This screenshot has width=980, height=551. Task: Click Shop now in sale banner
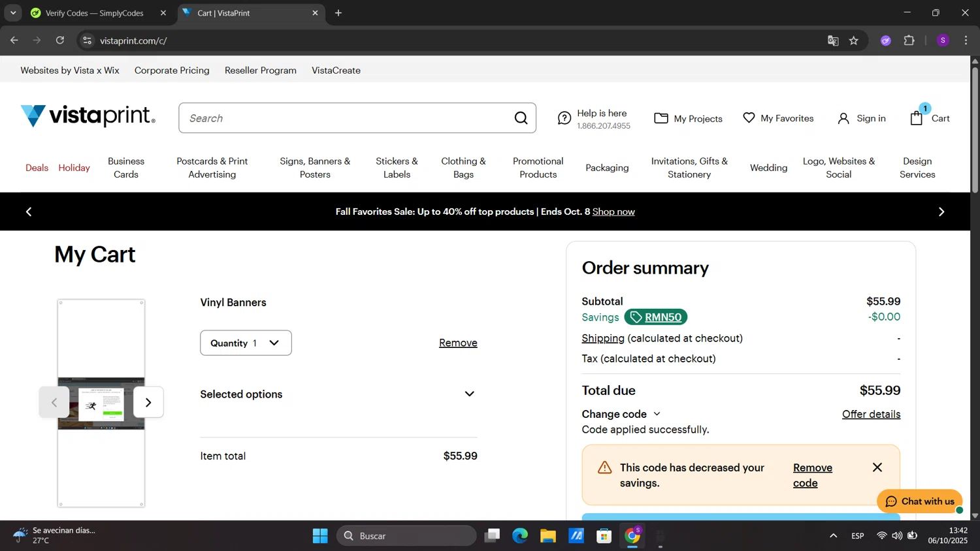pos(613,212)
